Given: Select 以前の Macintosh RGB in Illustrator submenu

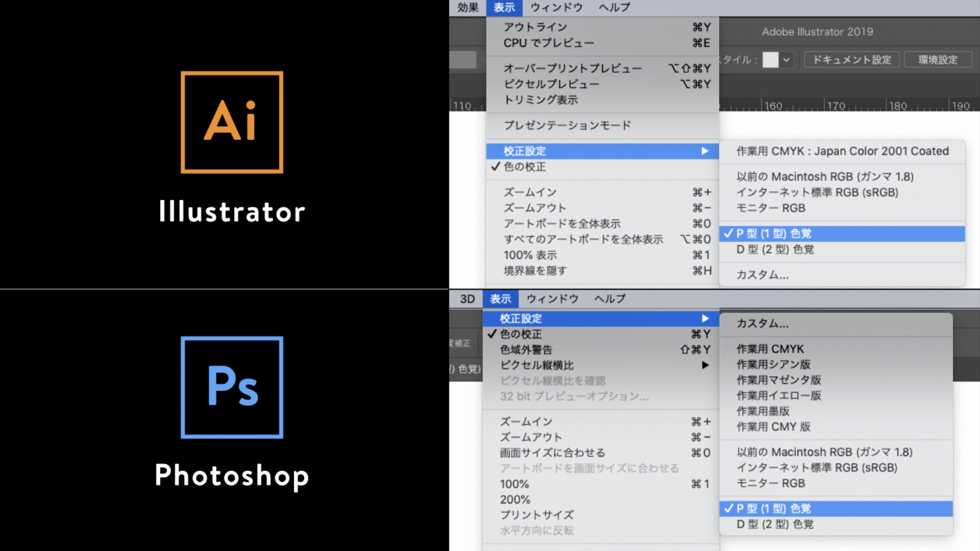Looking at the screenshot, I should tap(842, 177).
